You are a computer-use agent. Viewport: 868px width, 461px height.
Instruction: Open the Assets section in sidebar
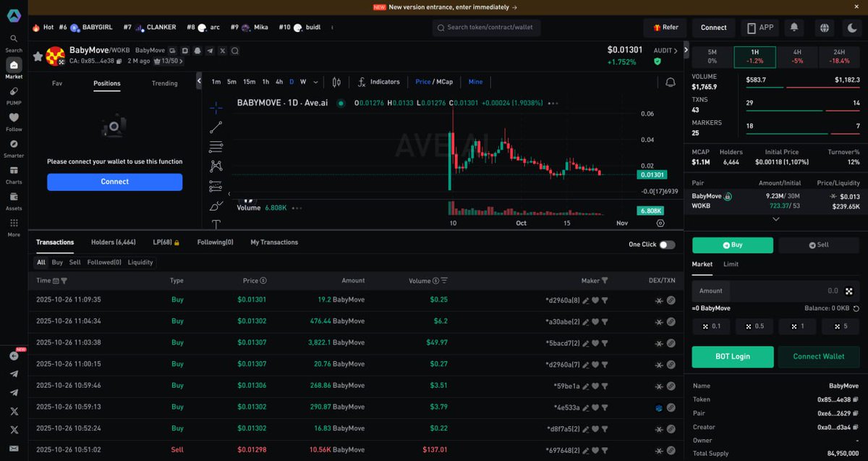click(x=14, y=200)
